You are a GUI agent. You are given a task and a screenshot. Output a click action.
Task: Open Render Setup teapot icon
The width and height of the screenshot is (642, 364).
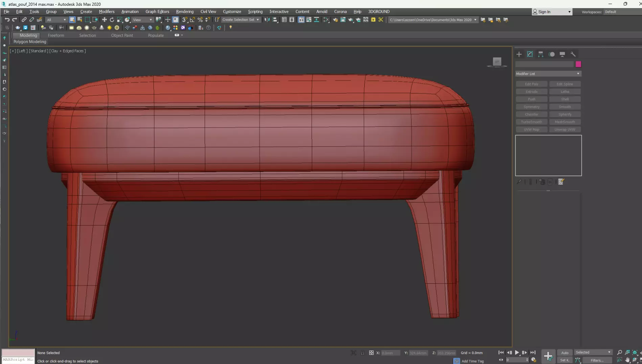(335, 20)
